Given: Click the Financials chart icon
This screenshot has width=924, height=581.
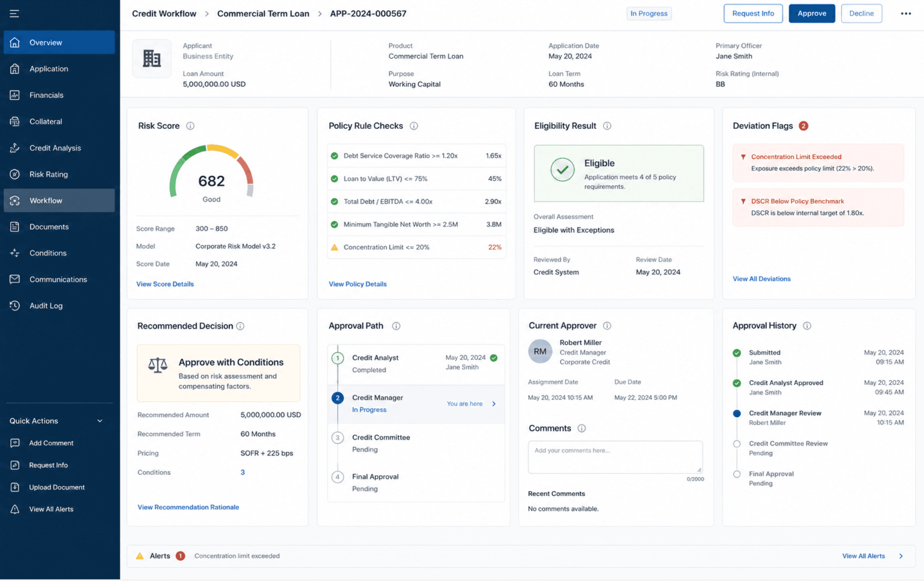Looking at the screenshot, I should click(x=15, y=95).
